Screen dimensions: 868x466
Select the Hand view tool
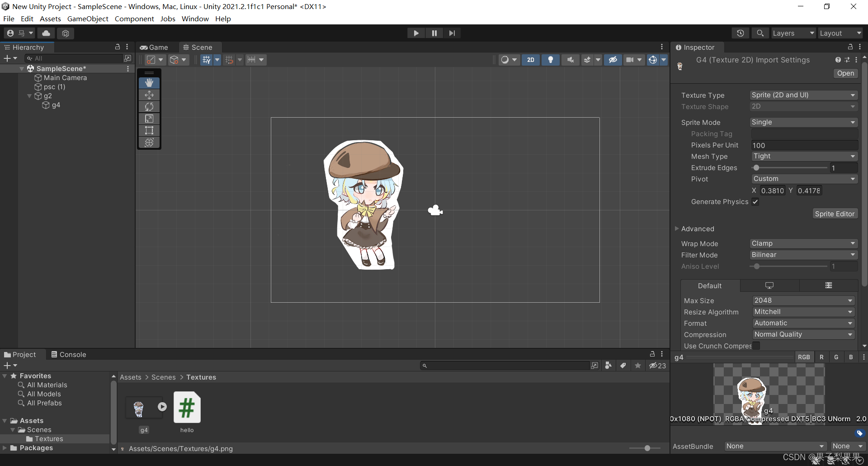pyautogui.click(x=149, y=83)
